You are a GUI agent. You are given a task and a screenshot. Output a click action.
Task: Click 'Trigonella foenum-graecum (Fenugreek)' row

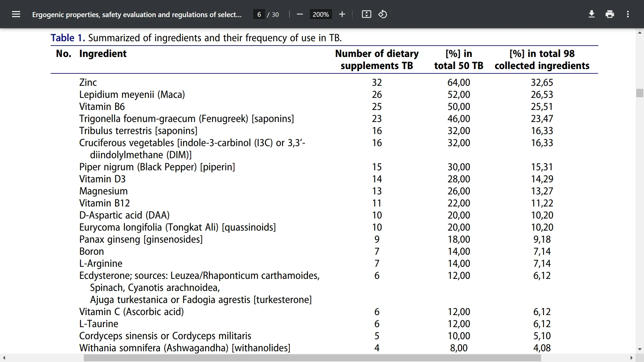(186, 119)
